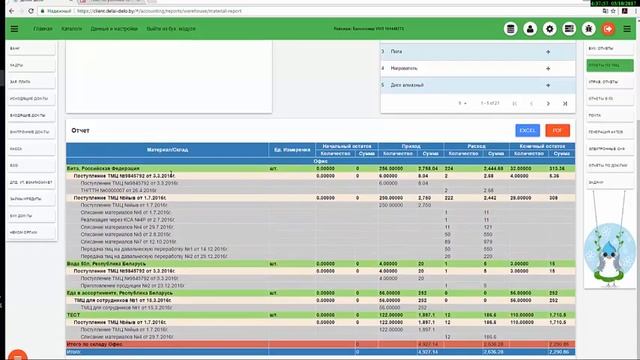Click Итого по складу Офис row
The image size is (640, 360).
[x=320, y=344]
